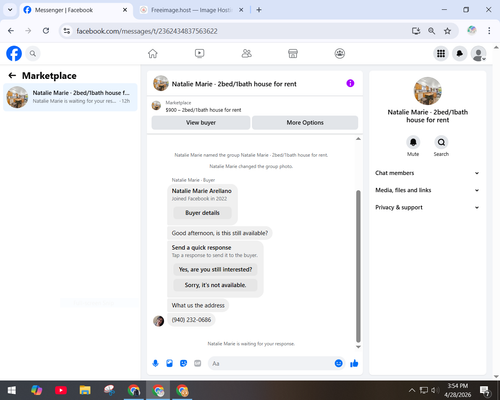500x400 pixels.
Task: Bookmark this page star icon
Action: [447, 31]
